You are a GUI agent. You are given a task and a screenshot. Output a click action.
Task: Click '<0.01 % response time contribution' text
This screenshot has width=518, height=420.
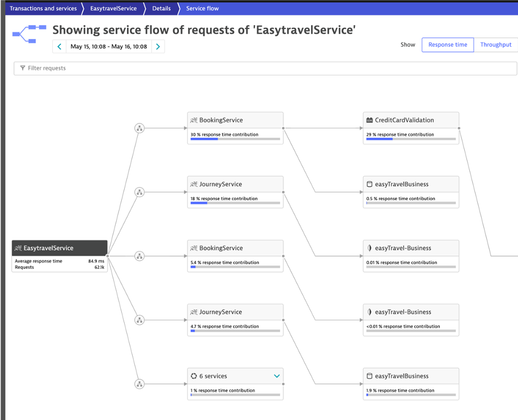click(403, 326)
